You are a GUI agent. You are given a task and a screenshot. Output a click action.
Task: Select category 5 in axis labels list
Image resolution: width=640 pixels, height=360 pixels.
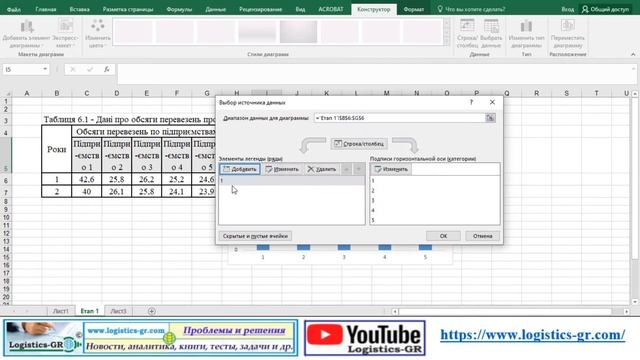click(435, 220)
